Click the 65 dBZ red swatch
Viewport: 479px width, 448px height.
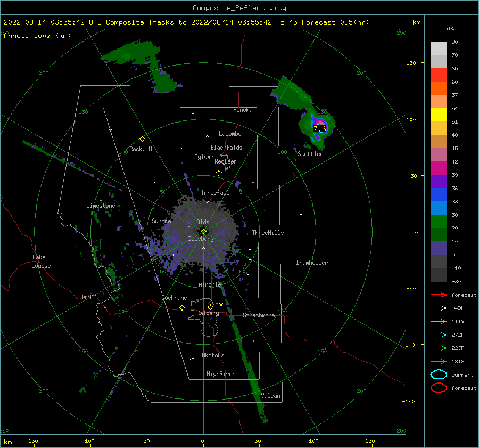(x=439, y=75)
